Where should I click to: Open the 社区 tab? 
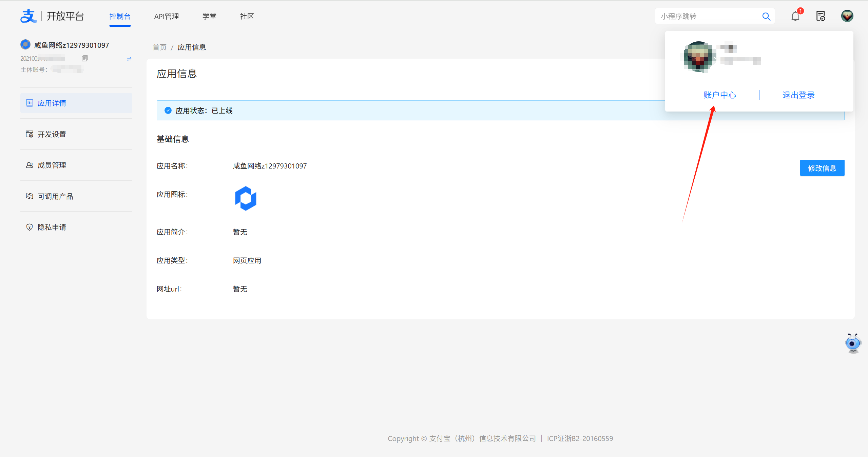[247, 16]
